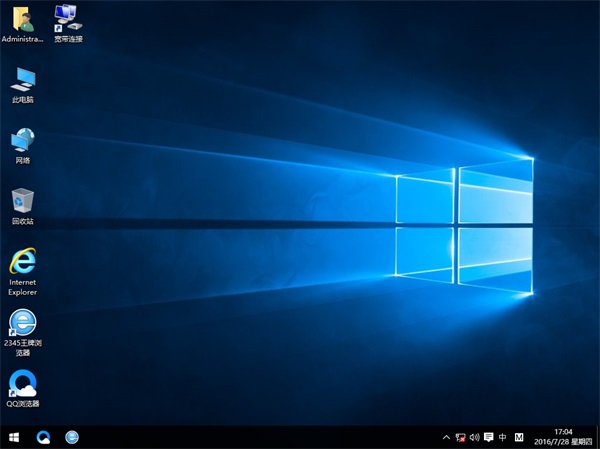
Task: Toggle the 中 Chinese input mode indicator
Action: (x=503, y=437)
